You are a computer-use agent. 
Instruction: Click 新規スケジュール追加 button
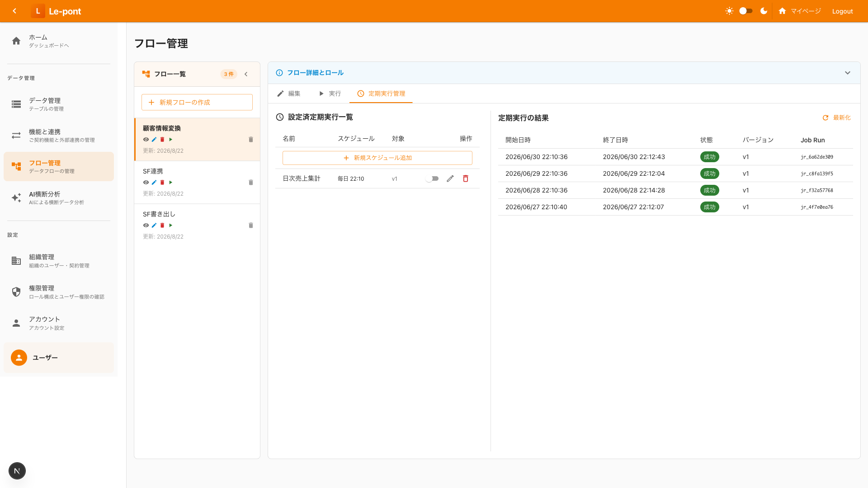pyautogui.click(x=377, y=158)
